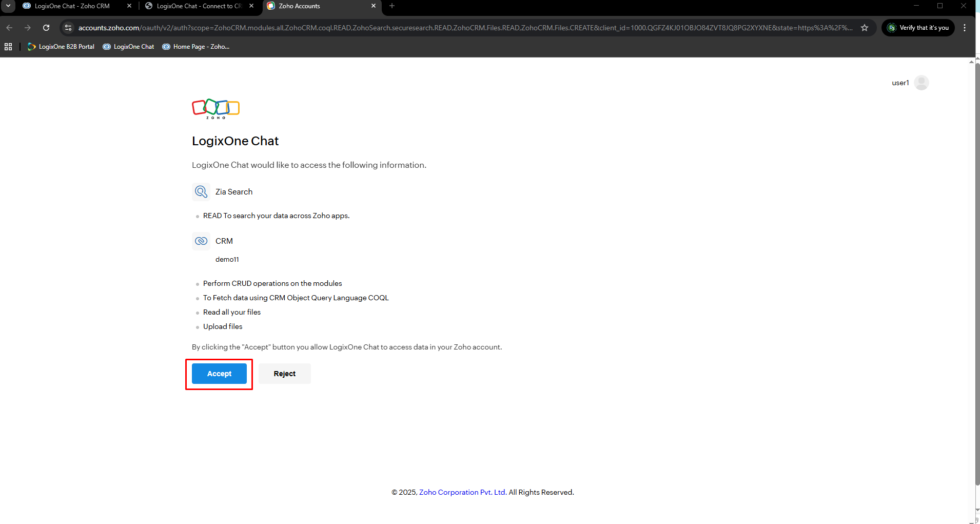Maximize the browser window
This screenshot has width=980, height=524.
[x=940, y=6]
